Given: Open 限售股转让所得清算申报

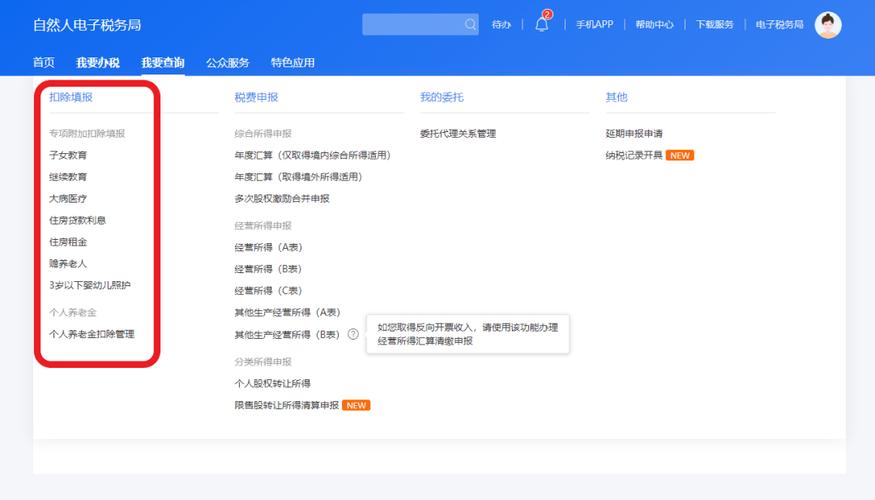Looking at the screenshot, I should (x=287, y=405).
